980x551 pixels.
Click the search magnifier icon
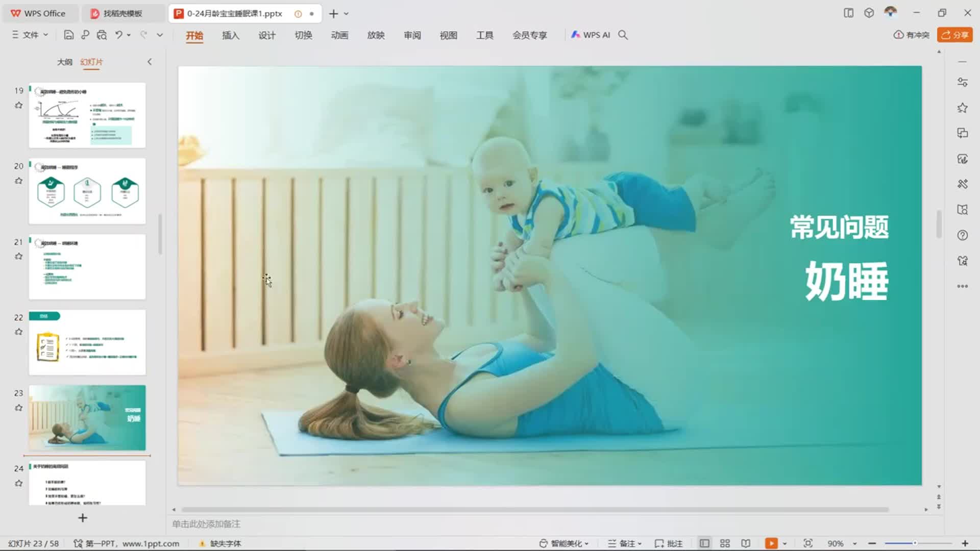click(x=623, y=35)
